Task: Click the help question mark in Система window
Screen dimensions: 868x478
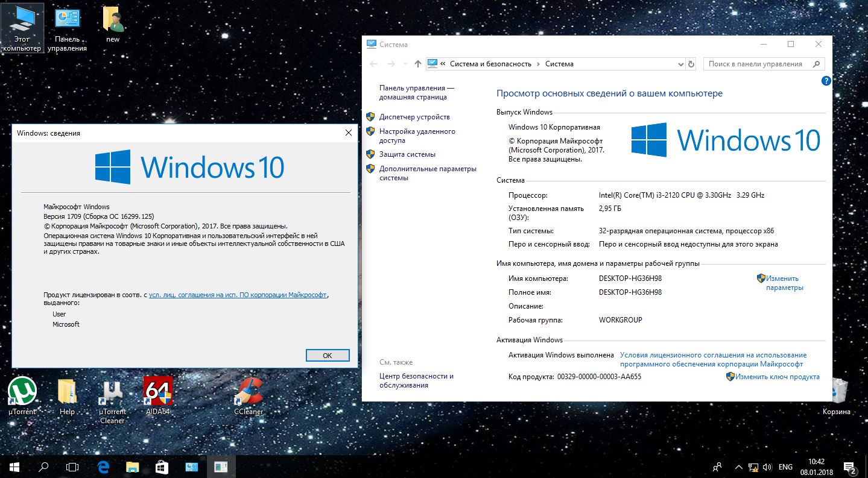Action: (x=826, y=81)
